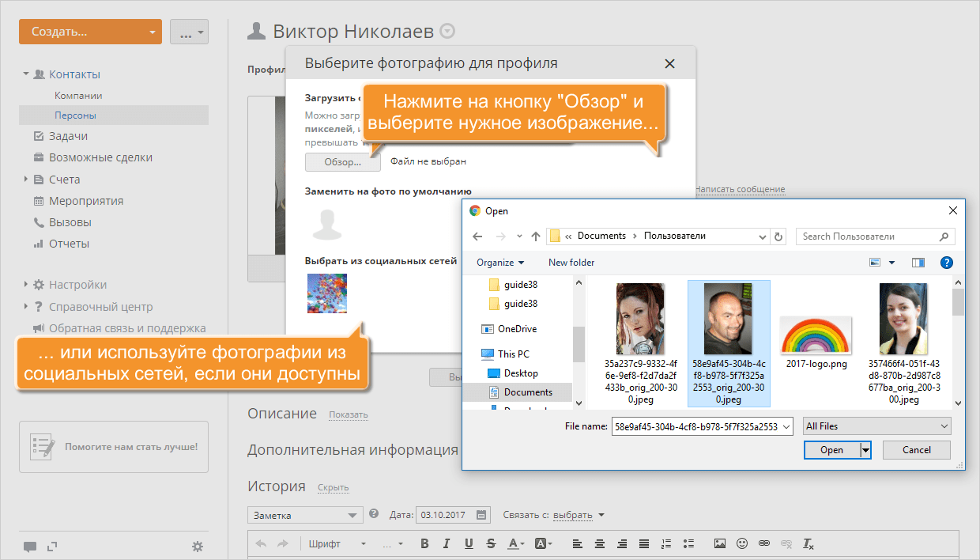
Task: Click the Search Пользователи field
Action: (874, 236)
